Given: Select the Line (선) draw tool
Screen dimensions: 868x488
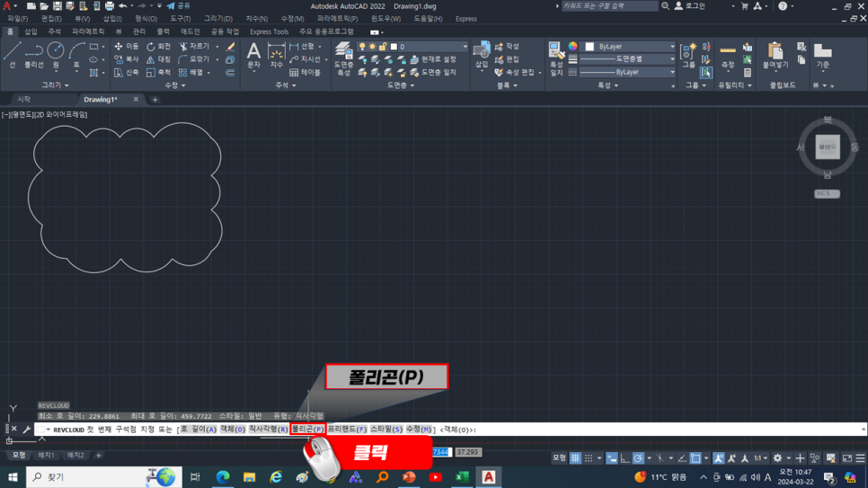Looking at the screenshot, I should [12, 55].
